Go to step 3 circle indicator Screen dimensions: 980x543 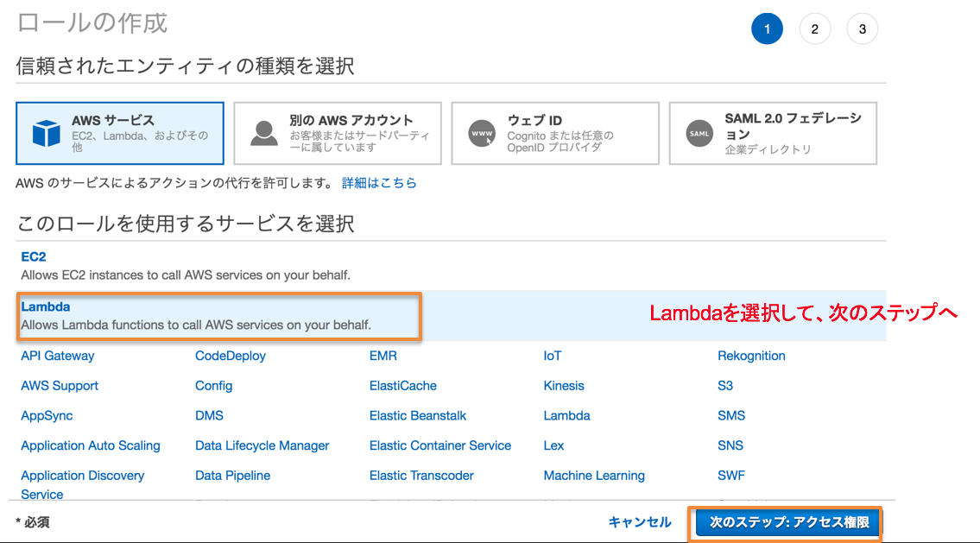pyautogui.click(x=863, y=28)
